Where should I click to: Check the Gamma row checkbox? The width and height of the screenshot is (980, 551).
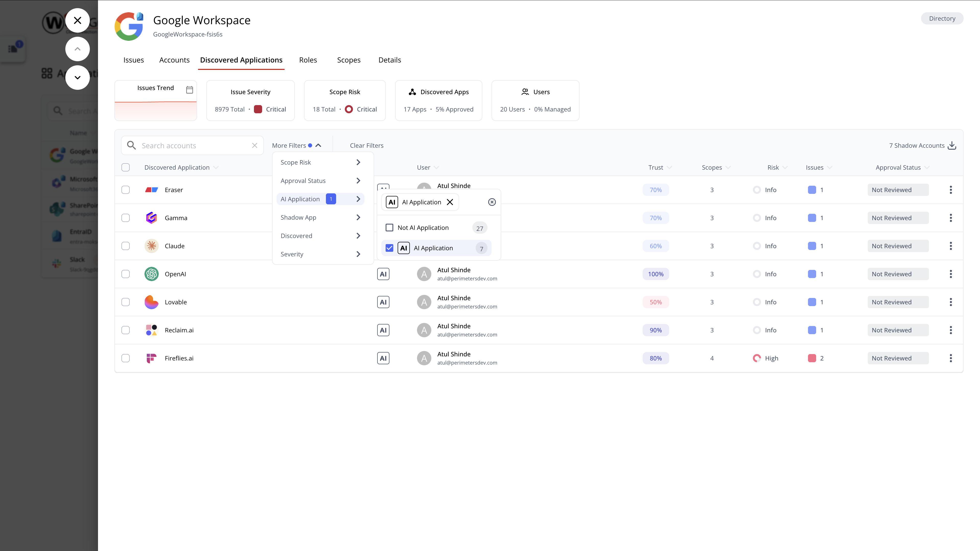(126, 218)
